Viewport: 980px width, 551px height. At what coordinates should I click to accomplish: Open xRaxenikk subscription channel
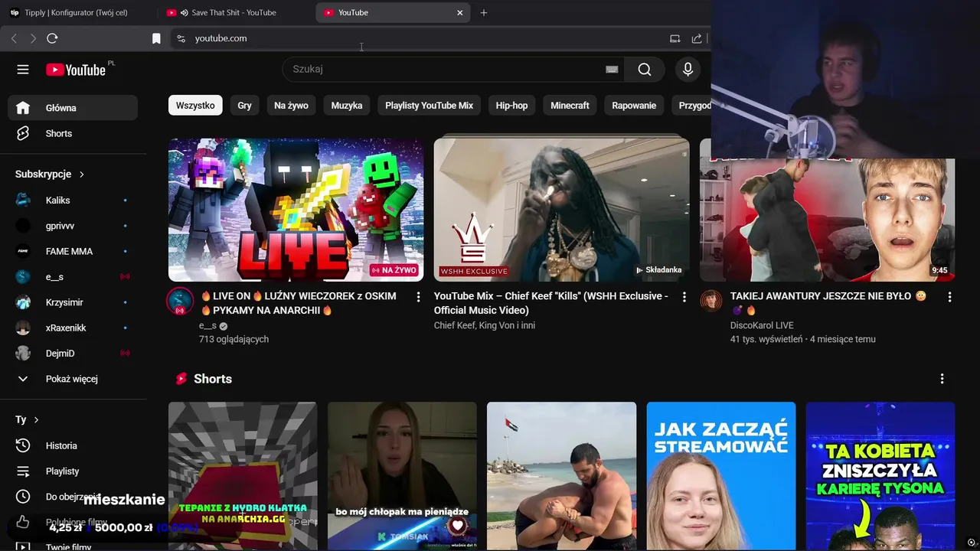[x=73, y=328]
